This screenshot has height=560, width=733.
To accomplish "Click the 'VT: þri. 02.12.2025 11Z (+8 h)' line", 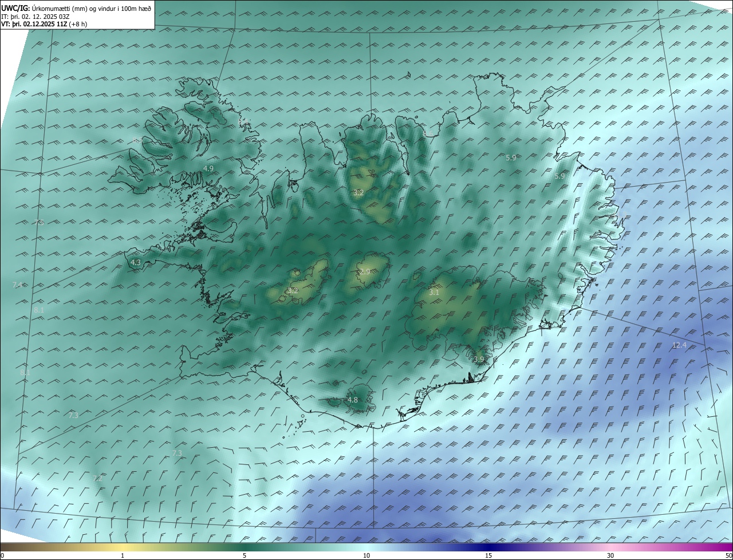I will click(44, 24).
